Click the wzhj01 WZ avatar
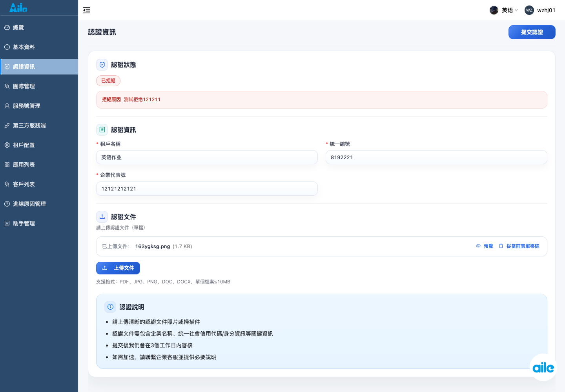The width and height of the screenshot is (565, 392). [529, 10]
